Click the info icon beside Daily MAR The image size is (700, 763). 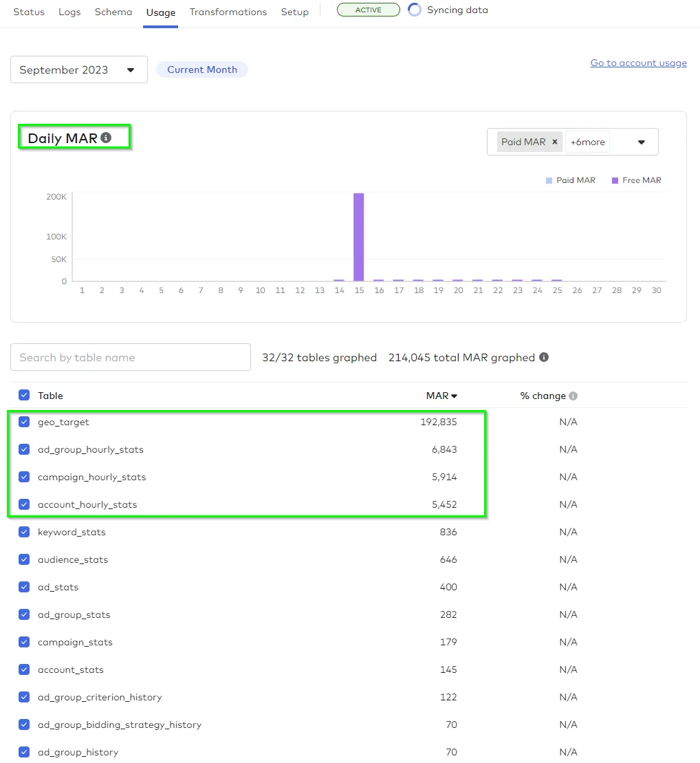pyautogui.click(x=106, y=138)
